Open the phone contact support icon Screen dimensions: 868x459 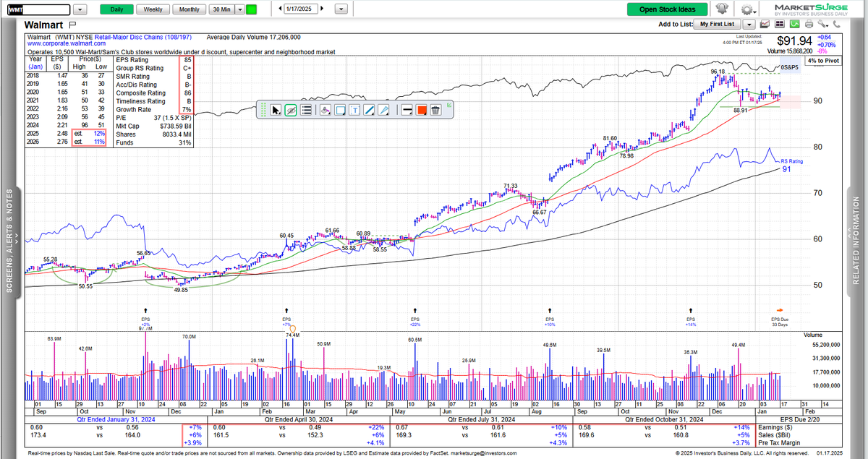pos(836,25)
